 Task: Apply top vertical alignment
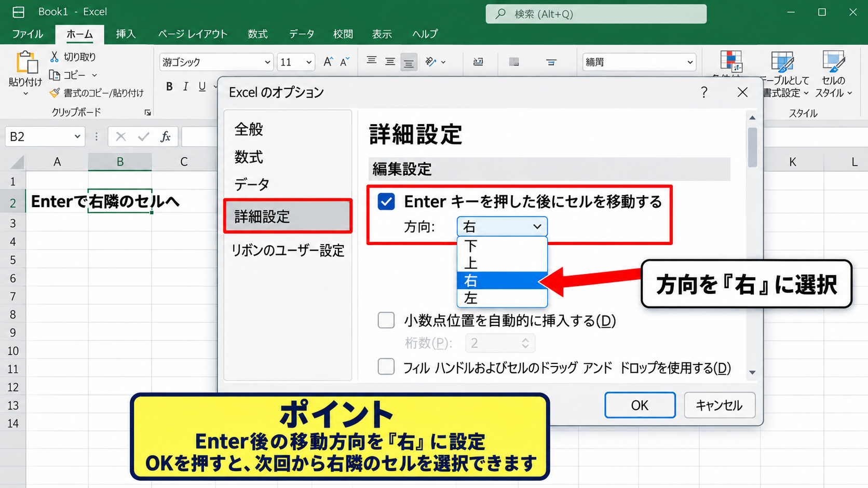pyautogui.click(x=372, y=61)
